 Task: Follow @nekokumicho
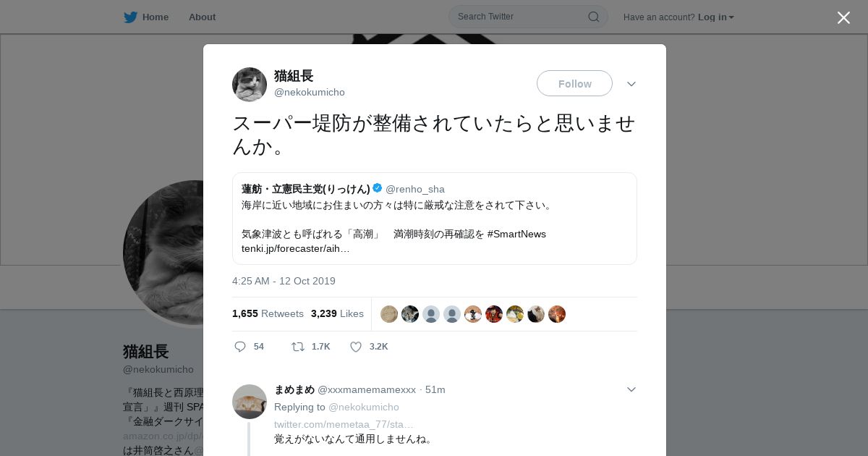point(574,83)
